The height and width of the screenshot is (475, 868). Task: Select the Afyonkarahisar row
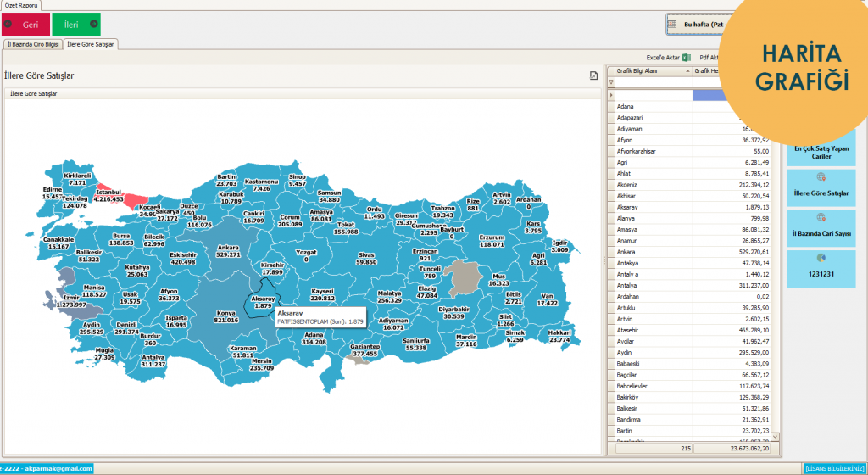point(694,151)
